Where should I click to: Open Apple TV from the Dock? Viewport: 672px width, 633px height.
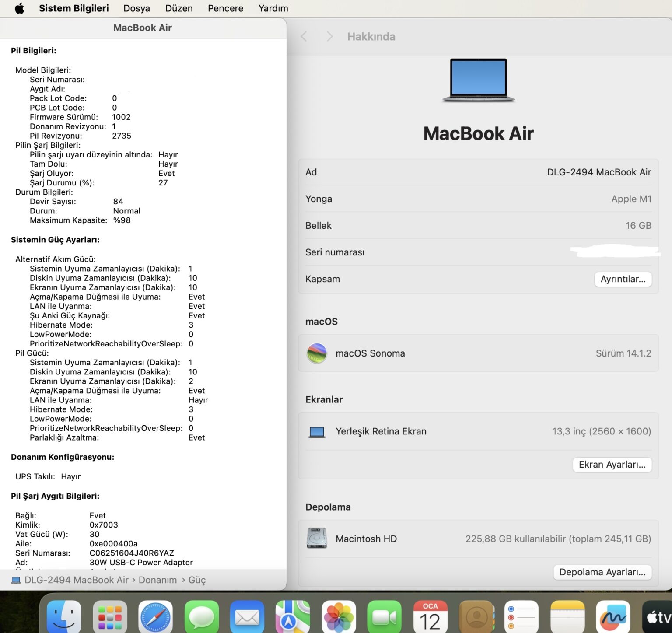657,617
